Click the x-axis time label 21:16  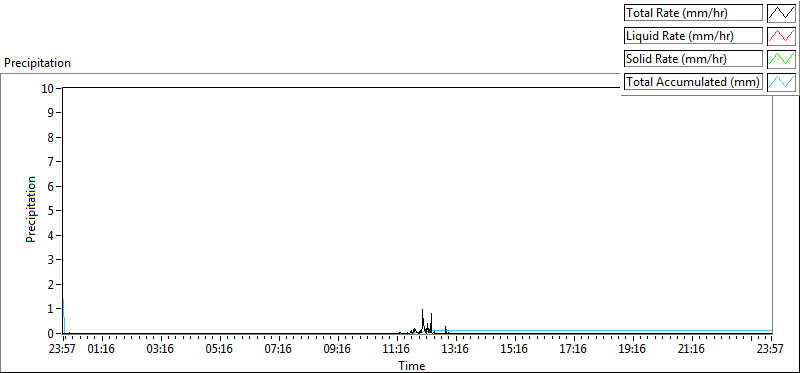click(x=692, y=350)
